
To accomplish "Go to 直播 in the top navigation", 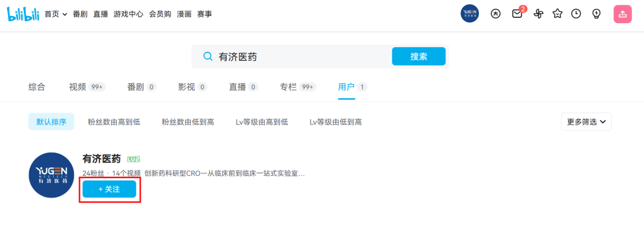I will [x=101, y=14].
